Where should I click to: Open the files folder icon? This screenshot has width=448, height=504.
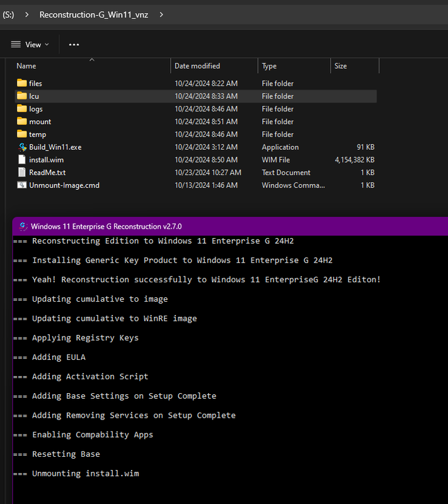[22, 83]
